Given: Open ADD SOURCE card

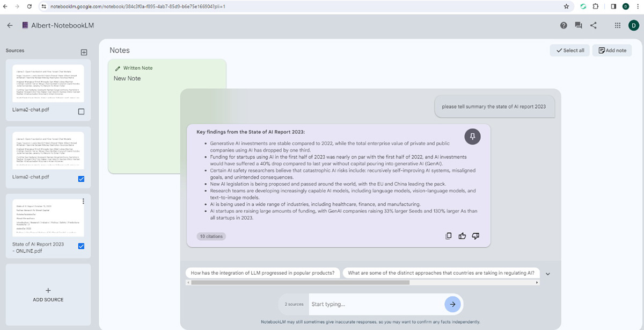Looking at the screenshot, I should pyautogui.click(x=48, y=295).
